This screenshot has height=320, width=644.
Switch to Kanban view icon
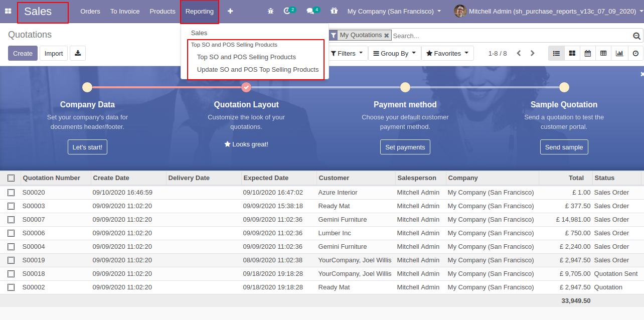tap(572, 53)
